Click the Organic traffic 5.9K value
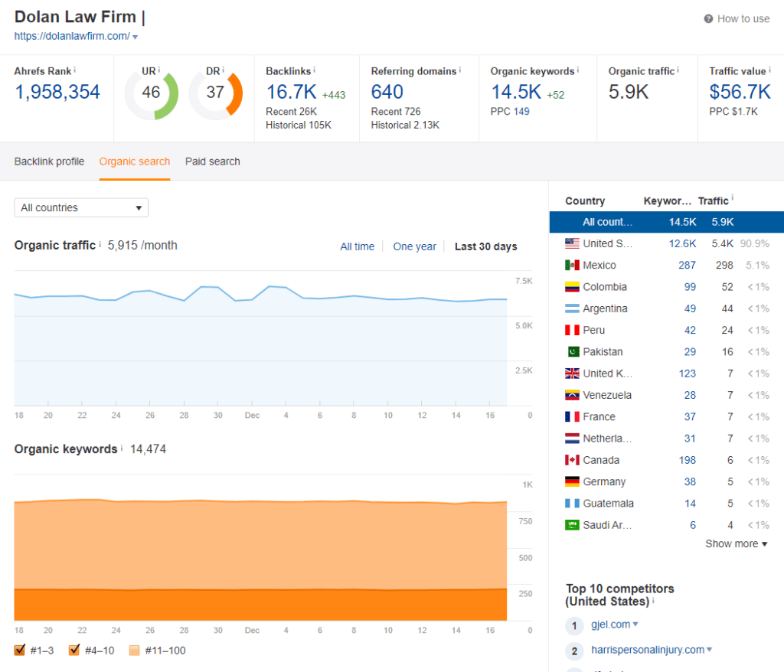Screen dimensions: 784x672 point(629,92)
